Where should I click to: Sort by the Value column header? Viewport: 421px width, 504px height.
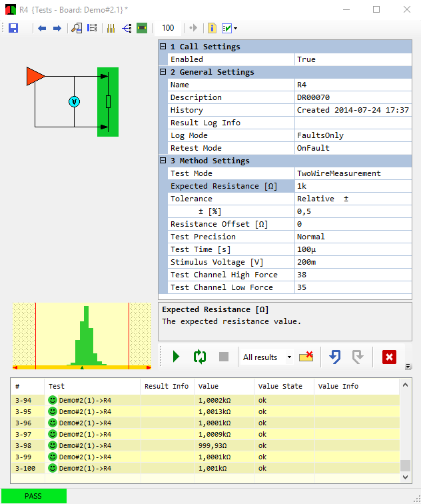224,387
